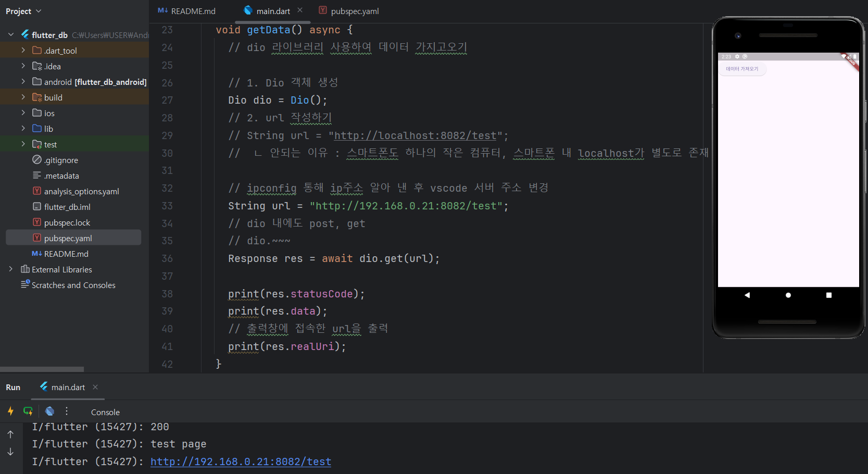This screenshot has height=474, width=868.
Task: Switch to pubspec.yaml editor tab
Action: (349, 11)
